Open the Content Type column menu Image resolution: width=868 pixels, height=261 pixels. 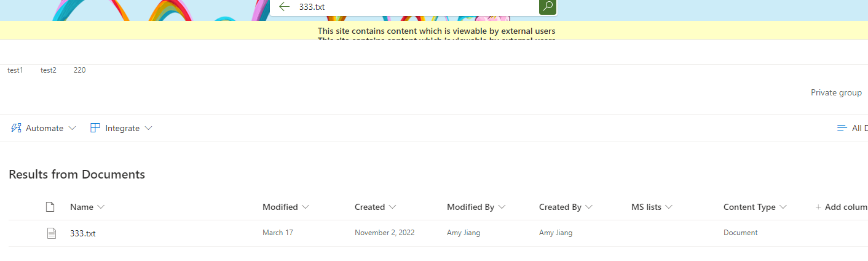click(756, 207)
